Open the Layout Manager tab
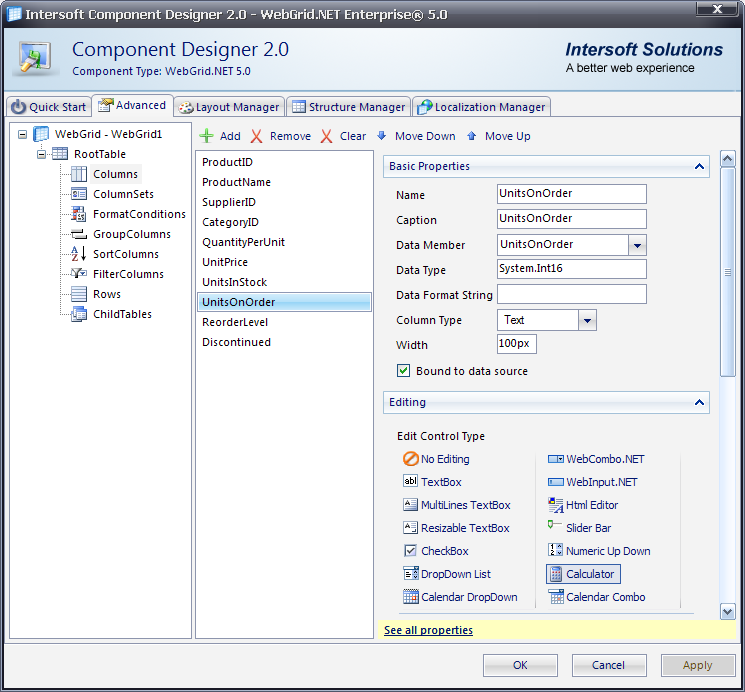Image resolution: width=745 pixels, height=692 pixels. pyautogui.click(x=229, y=106)
